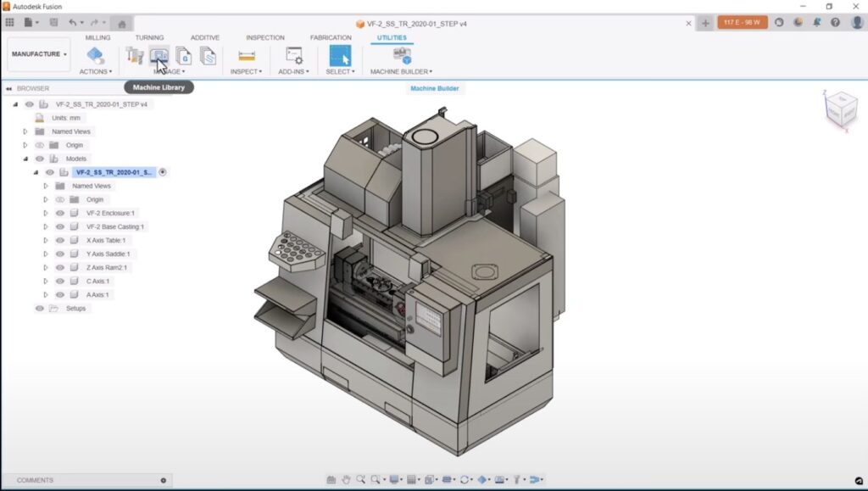Click the Scripts and Add-Ins icon
Viewport: 868px width, 491px height.
coord(294,56)
